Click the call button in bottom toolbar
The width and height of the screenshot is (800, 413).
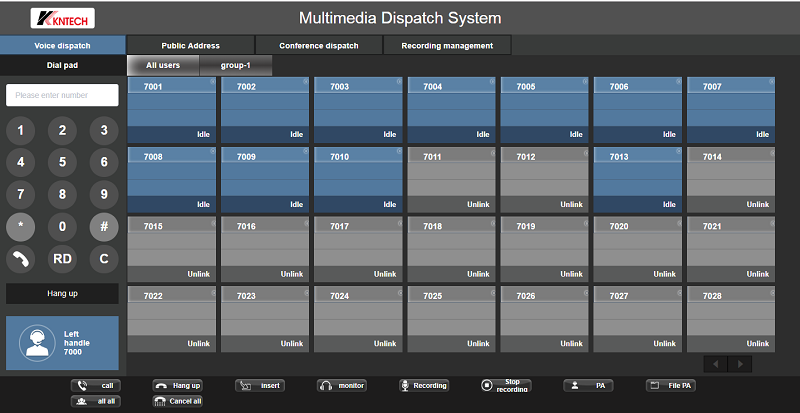point(94,385)
